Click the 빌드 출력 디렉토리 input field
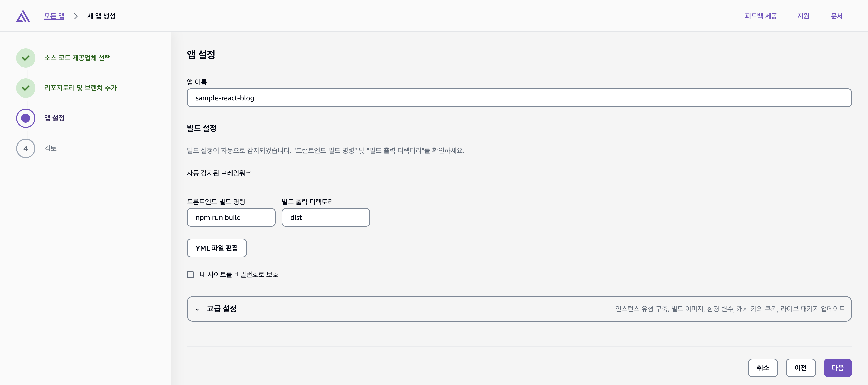 pyautogui.click(x=325, y=217)
